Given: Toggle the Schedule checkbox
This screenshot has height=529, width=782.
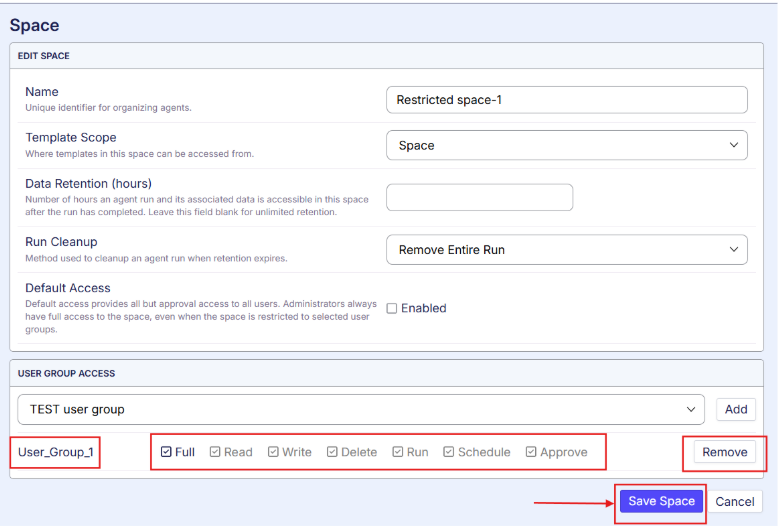Looking at the screenshot, I should pyautogui.click(x=449, y=452).
